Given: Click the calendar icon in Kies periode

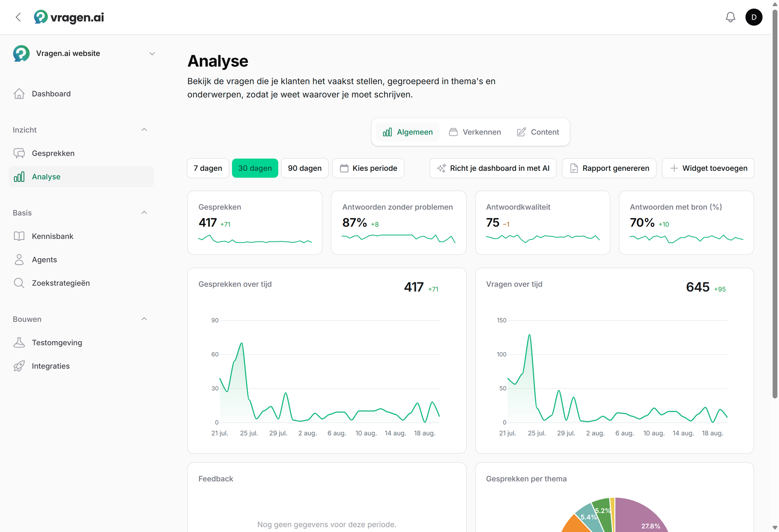Looking at the screenshot, I should pos(344,169).
